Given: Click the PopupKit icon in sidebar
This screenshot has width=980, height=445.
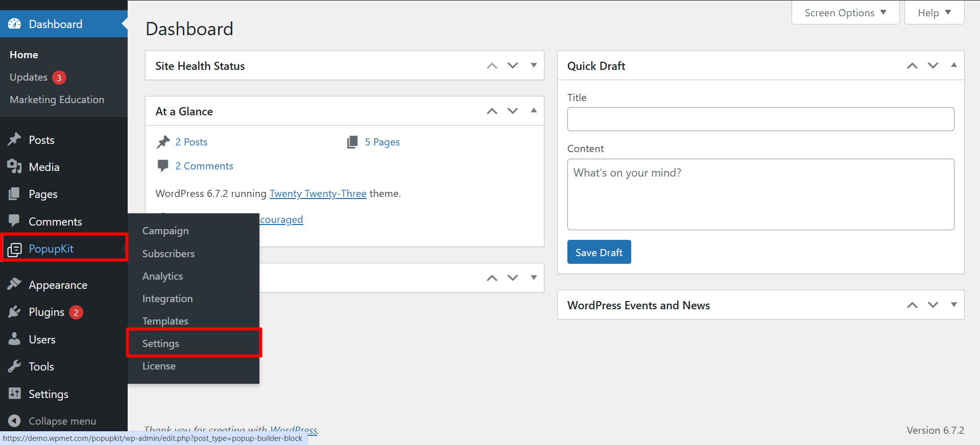Looking at the screenshot, I should (x=14, y=249).
